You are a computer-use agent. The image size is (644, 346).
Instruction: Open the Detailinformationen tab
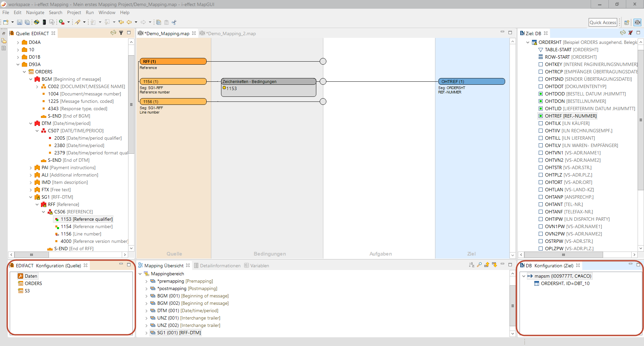(x=220, y=266)
